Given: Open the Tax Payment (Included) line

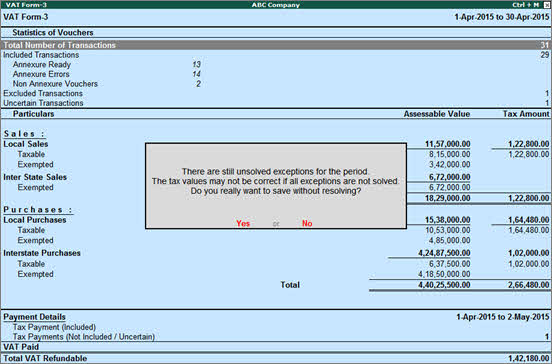Looking at the screenshot, I should [54, 327].
